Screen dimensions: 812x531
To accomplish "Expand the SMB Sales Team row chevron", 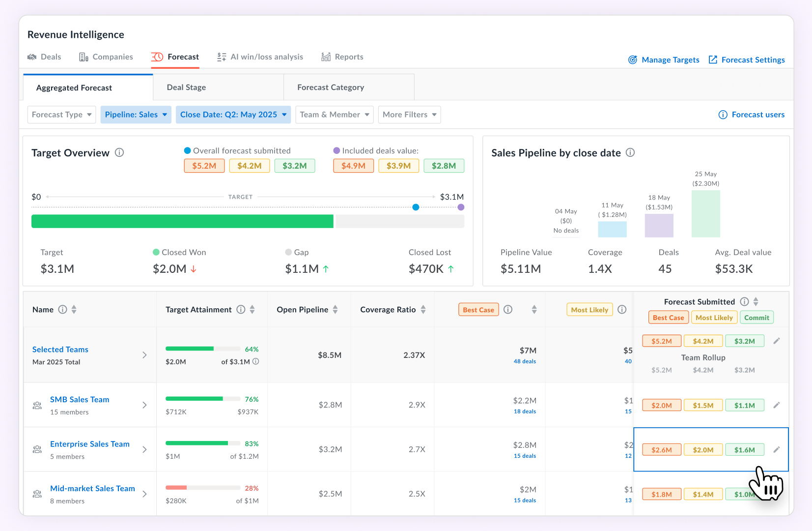I will [144, 405].
